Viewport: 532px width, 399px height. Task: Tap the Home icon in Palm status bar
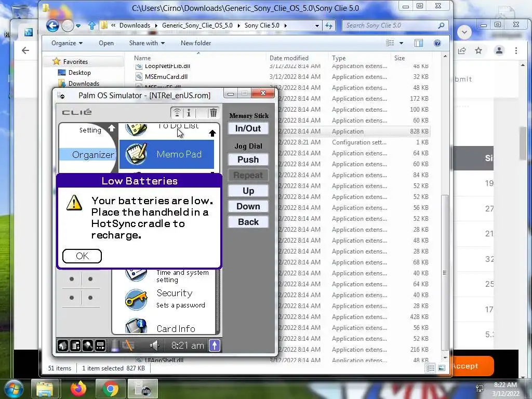62,345
